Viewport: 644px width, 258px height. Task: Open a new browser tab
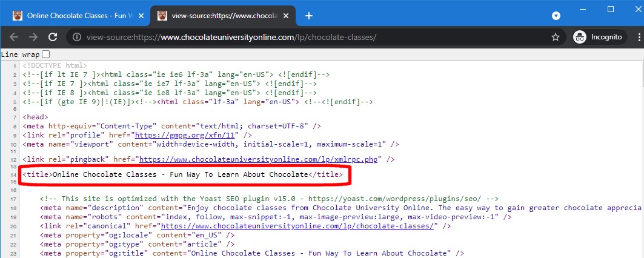pos(309,16)
